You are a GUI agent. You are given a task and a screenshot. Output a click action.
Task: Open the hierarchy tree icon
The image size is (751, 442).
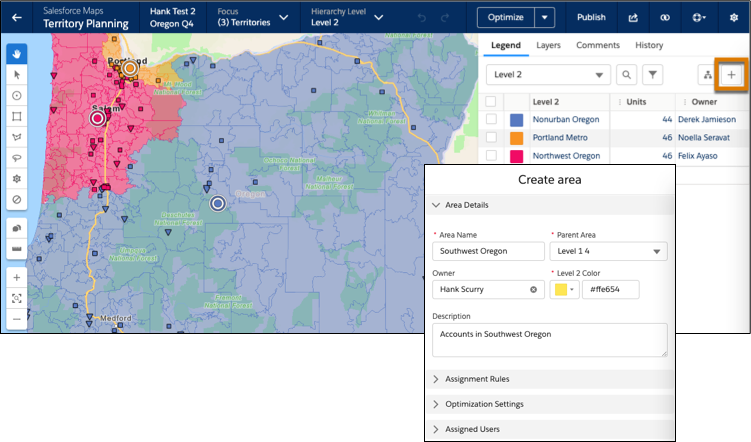tap(707, 75)
